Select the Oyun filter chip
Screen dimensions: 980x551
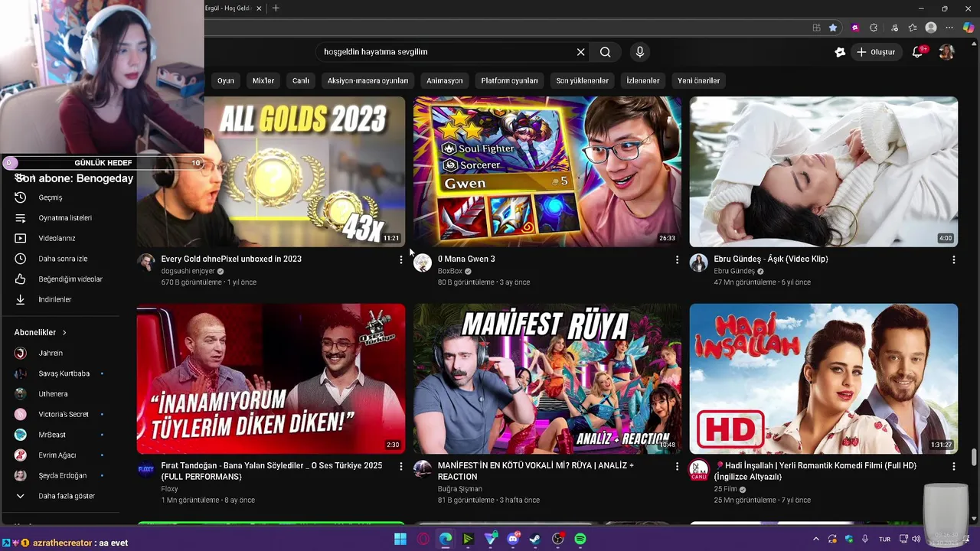[226, 80]
